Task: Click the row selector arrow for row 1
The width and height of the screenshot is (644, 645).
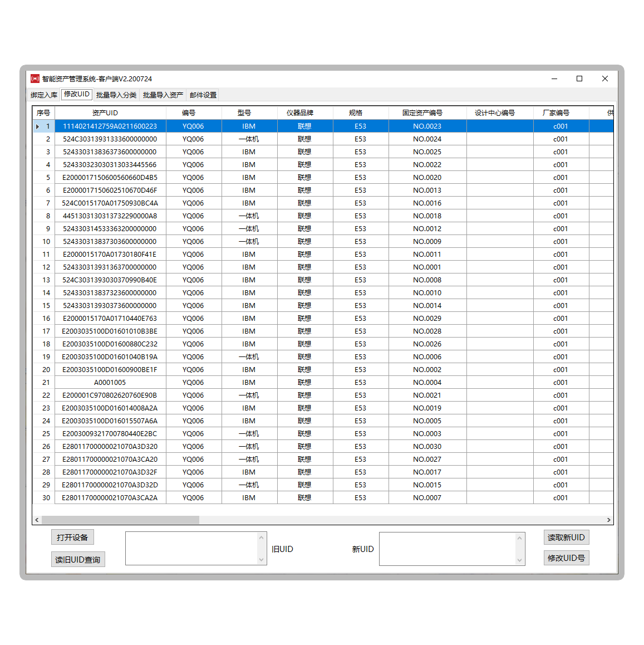Action: (38, 126)
